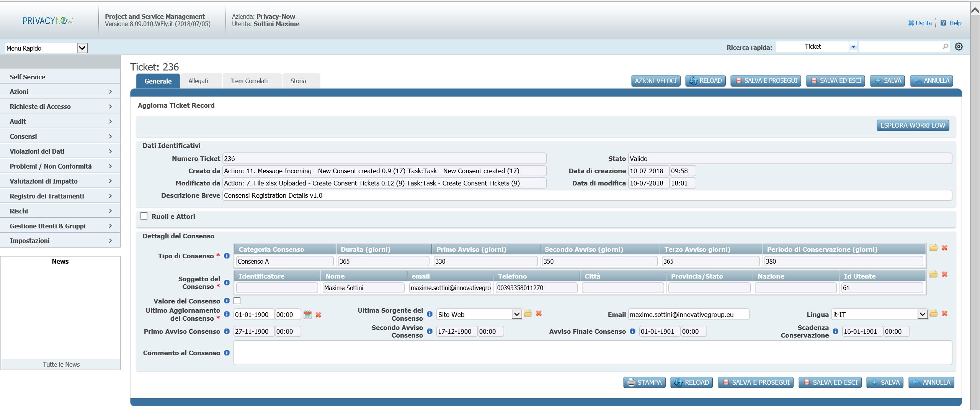Switch to the Allegati tab
This screenshot has height=410, width=980.
(x=198, y=81)
